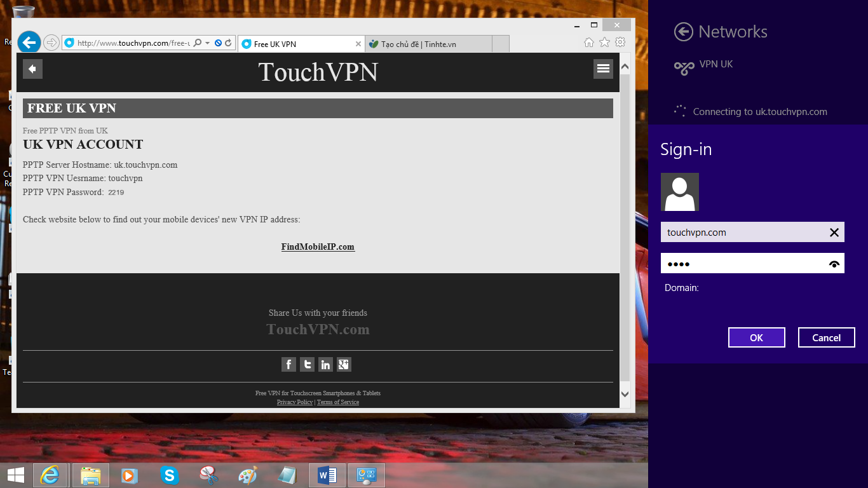Open the address bar dropdown arrow
The image size is (868, 488).
pos(207,43)
